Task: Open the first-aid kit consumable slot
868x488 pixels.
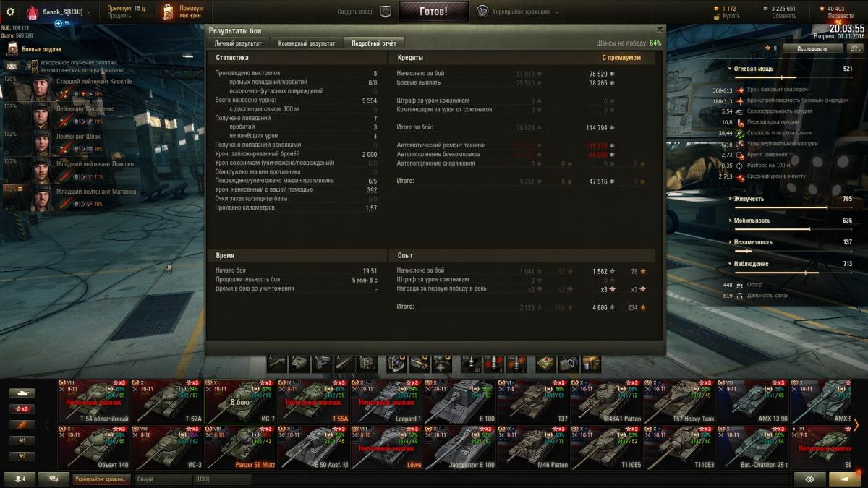Action: pos(546,363)
